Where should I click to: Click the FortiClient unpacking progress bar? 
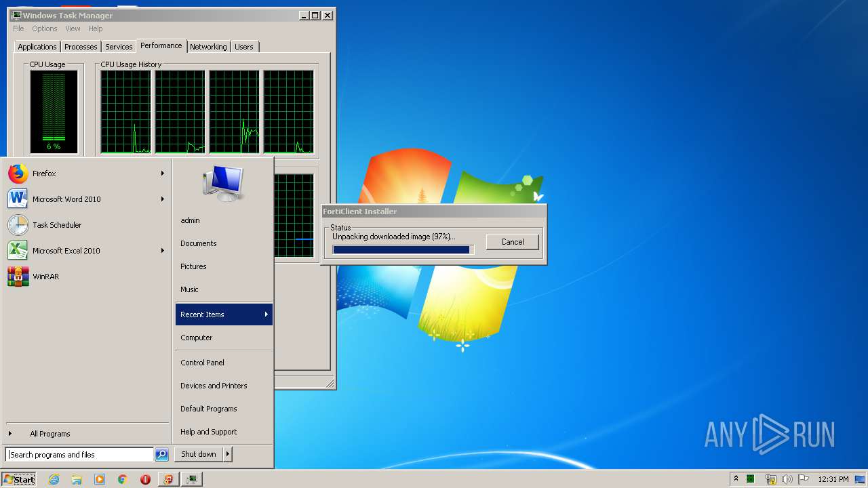coord(403,250)
